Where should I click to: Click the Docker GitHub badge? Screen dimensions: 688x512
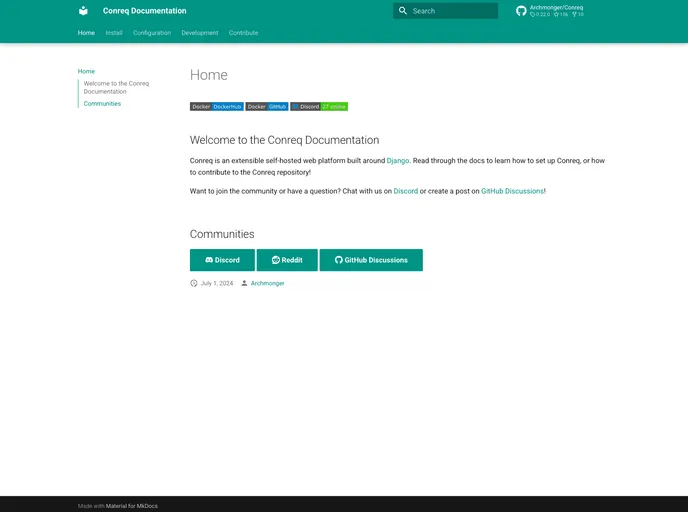[267, 106]
